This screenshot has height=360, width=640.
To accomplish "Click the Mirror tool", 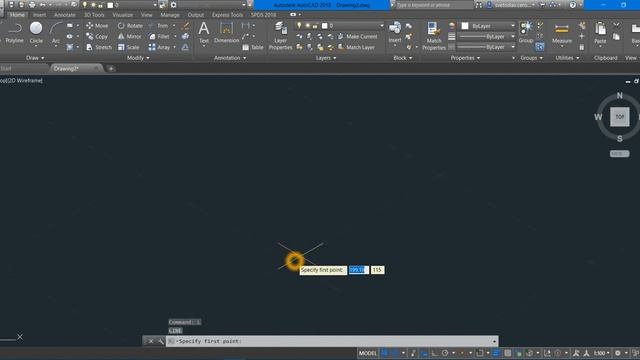I will (129, 36).
